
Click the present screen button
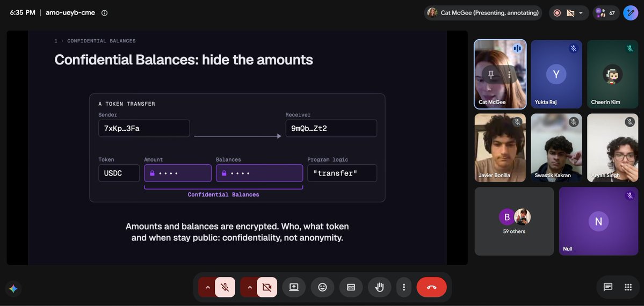click(294, 288)
